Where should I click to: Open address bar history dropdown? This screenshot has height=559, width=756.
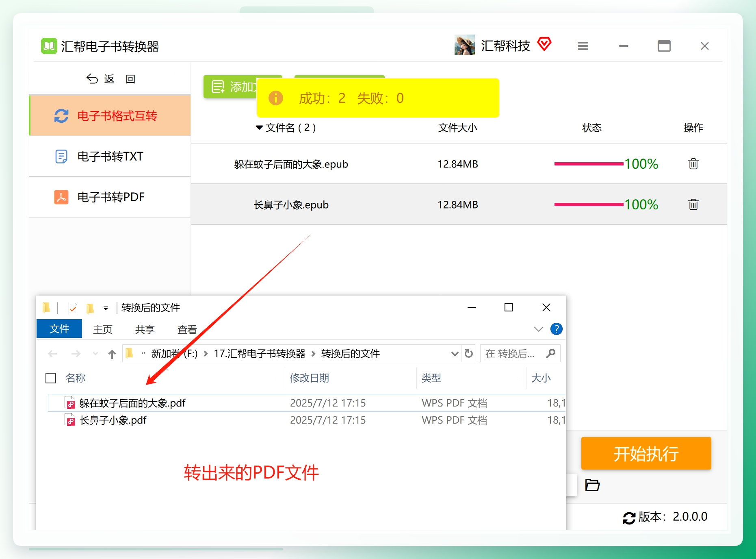(455, 354)
